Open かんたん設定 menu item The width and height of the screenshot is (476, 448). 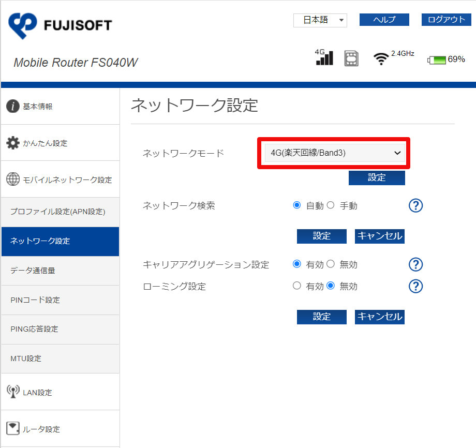[60, 143]
